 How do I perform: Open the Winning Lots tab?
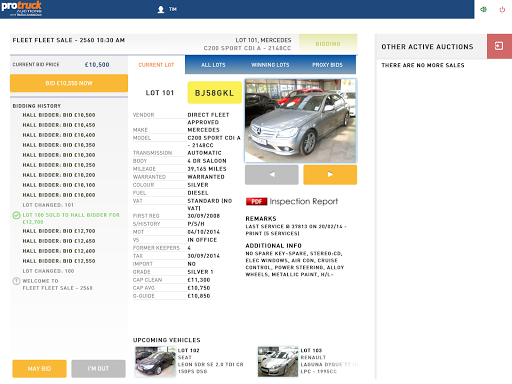[x=270, y=65]
